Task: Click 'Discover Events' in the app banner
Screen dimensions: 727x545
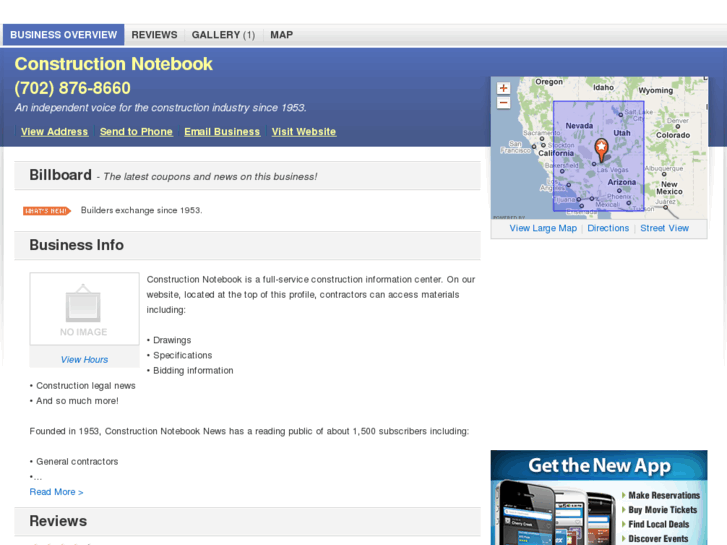Action: (658, 539)
